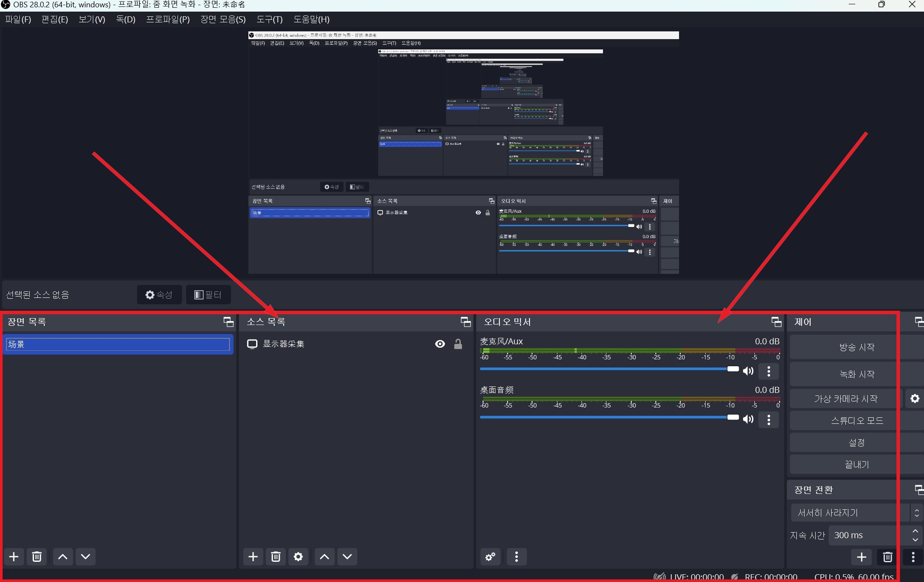Toggle Studio Mode (스튜디오 모드)

click(857, 420)
